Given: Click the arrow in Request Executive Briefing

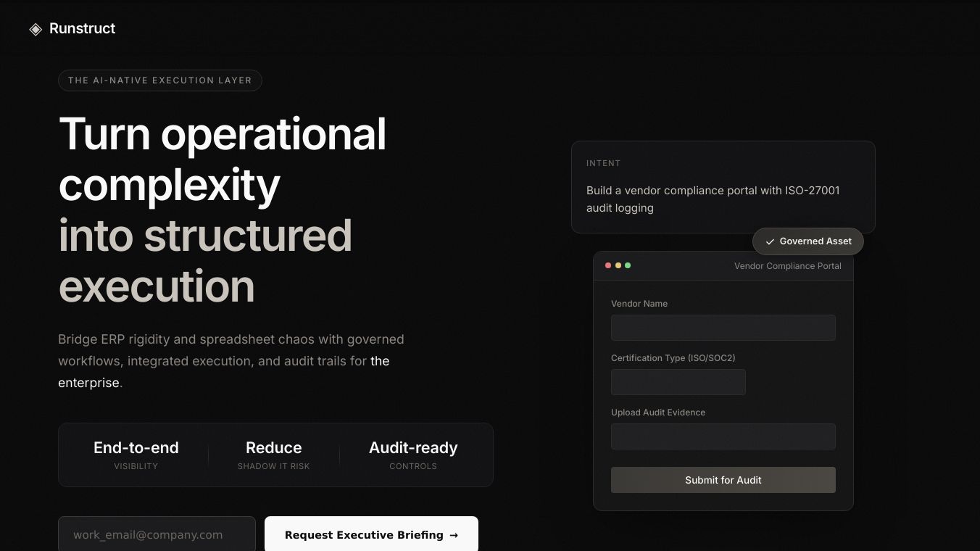Looking at the screenshot, I should (x=454, y=535).
